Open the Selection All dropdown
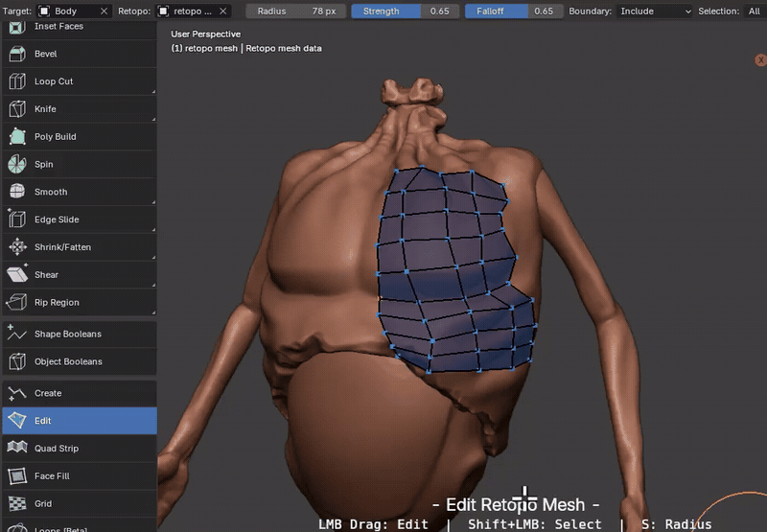Image resolution: width=767 pixels, height=532 pixels. 755,11
